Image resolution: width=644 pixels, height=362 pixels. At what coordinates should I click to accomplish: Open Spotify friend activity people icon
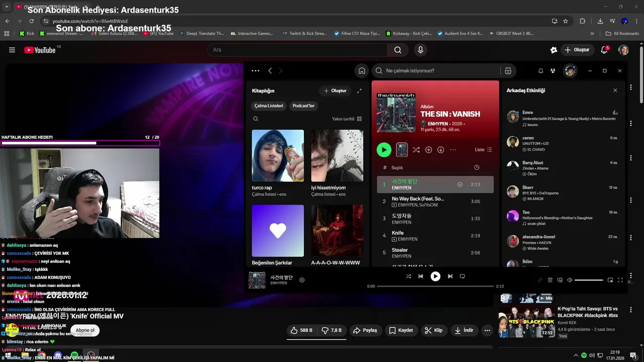point(553,71)
